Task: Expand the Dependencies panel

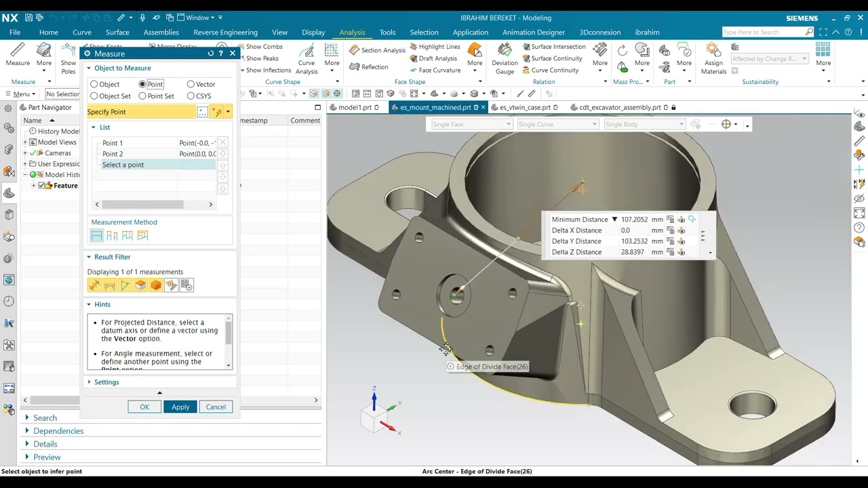Action: pyautogui.click(x=27, y=431)
